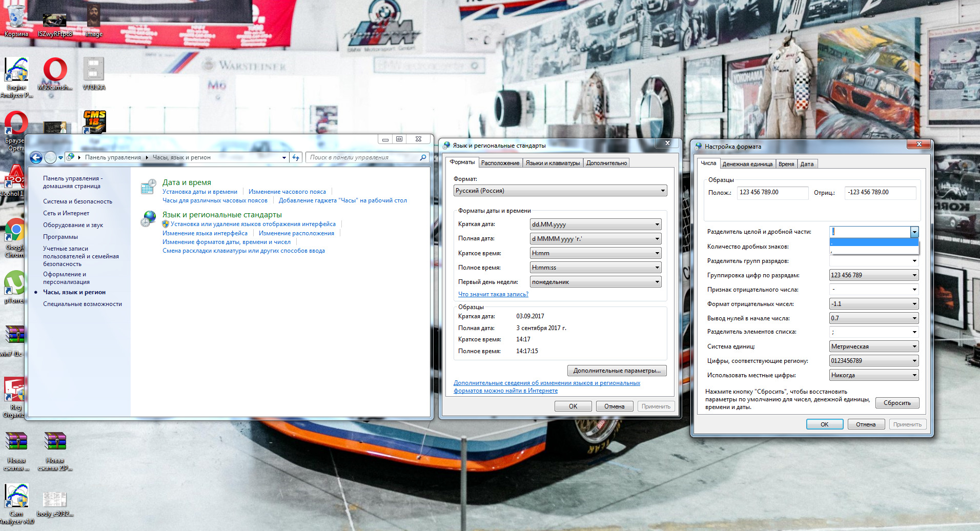Click the search magnifier in Control Panel
Viewport: 980px width, 531px height.
[423, 157]
